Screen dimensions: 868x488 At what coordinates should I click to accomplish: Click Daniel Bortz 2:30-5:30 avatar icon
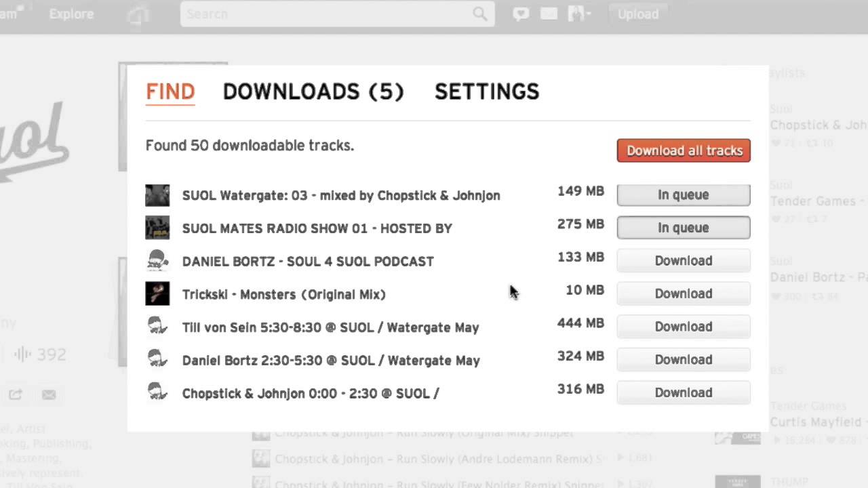157,360
